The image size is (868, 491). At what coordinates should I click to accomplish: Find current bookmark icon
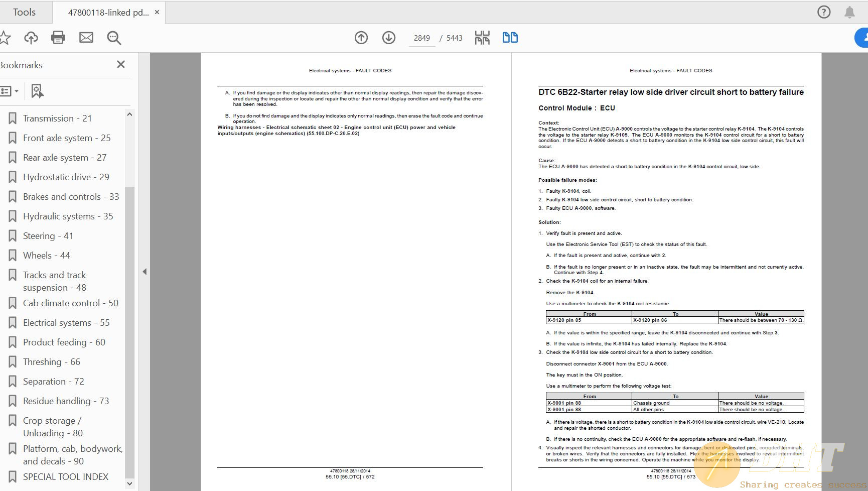(37, 91)
